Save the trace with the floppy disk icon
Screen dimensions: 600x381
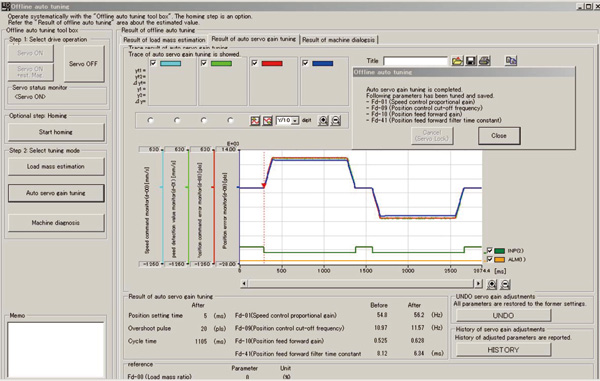pos(471,61)
